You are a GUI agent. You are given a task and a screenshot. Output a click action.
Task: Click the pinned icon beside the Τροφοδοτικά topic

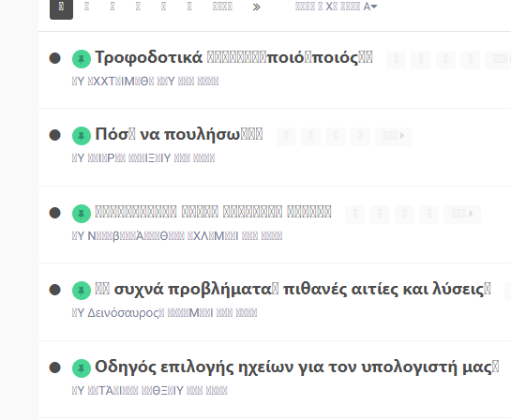(x=82, y=59)
